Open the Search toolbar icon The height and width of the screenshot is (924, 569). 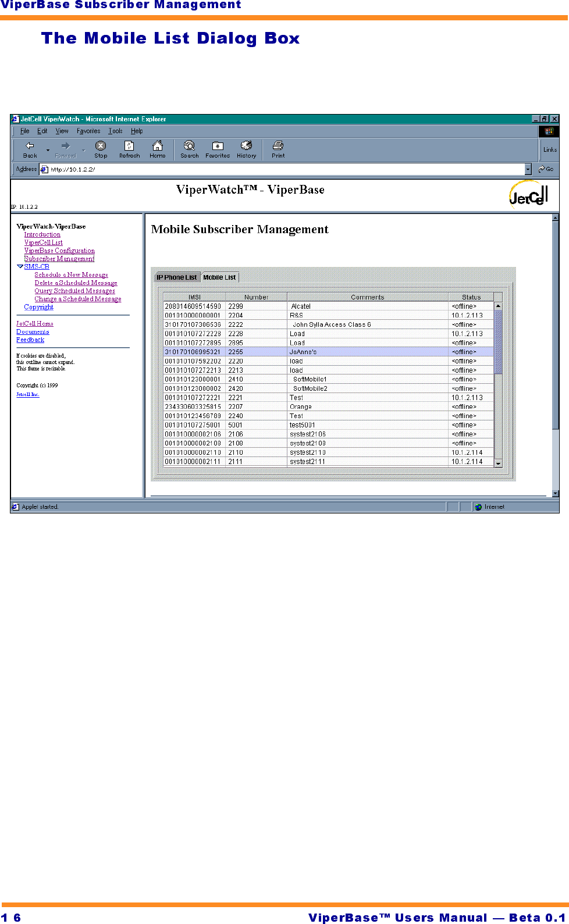point(189,149)
